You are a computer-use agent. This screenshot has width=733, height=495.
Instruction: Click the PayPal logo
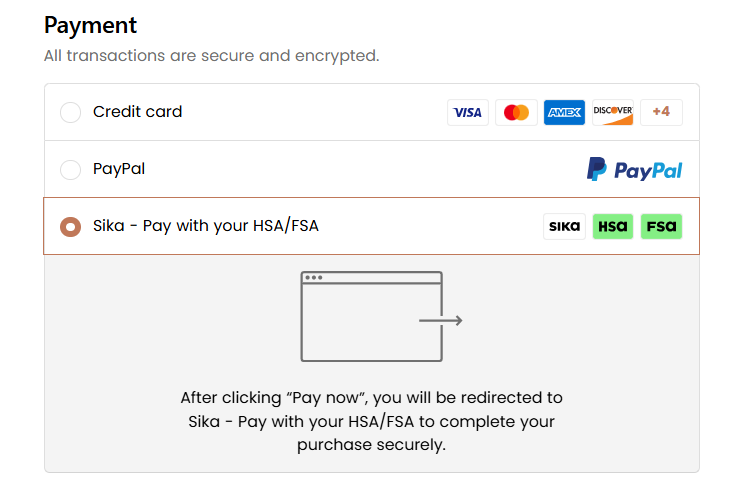[x=634, y=169]
